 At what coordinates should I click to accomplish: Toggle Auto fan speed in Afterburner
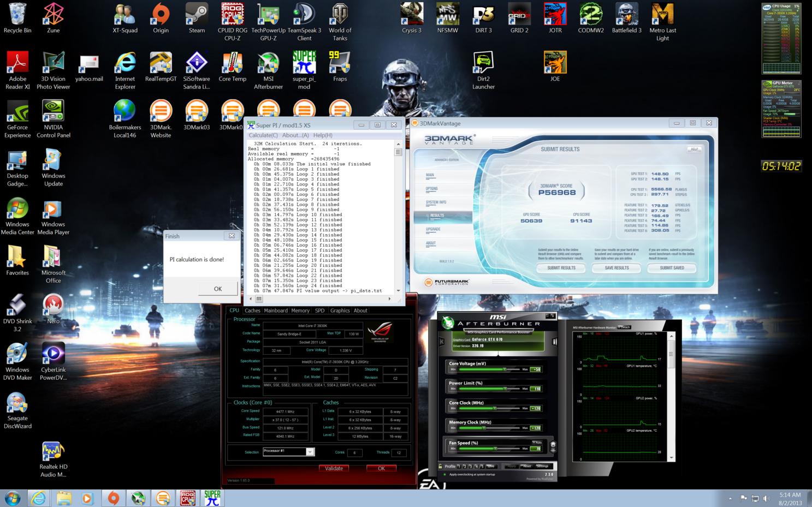pyautogui.click(x=537, y=442)
